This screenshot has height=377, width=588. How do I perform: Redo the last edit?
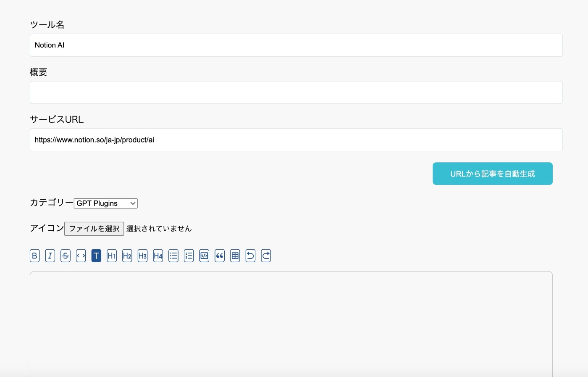pos(266,256)
